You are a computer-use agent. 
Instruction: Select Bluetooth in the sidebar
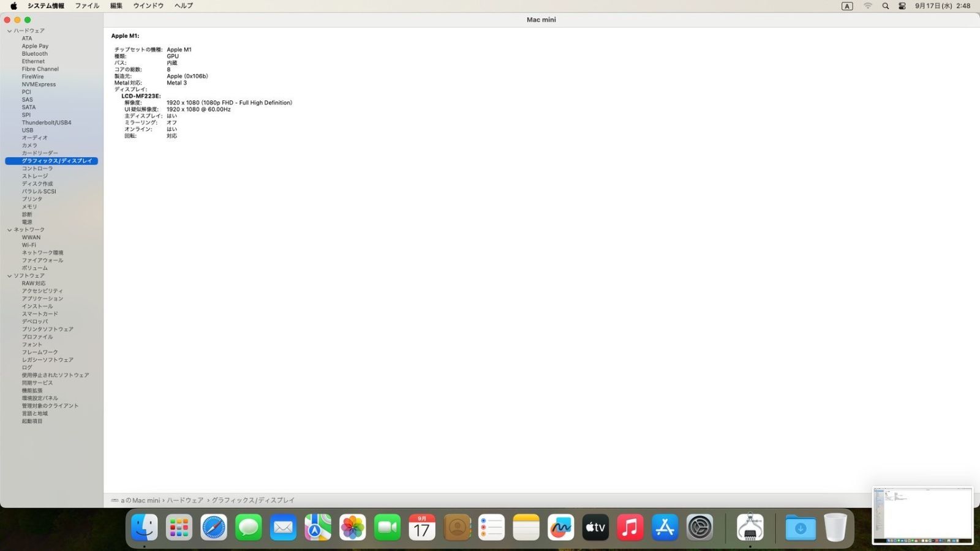[x=34, y=54]
